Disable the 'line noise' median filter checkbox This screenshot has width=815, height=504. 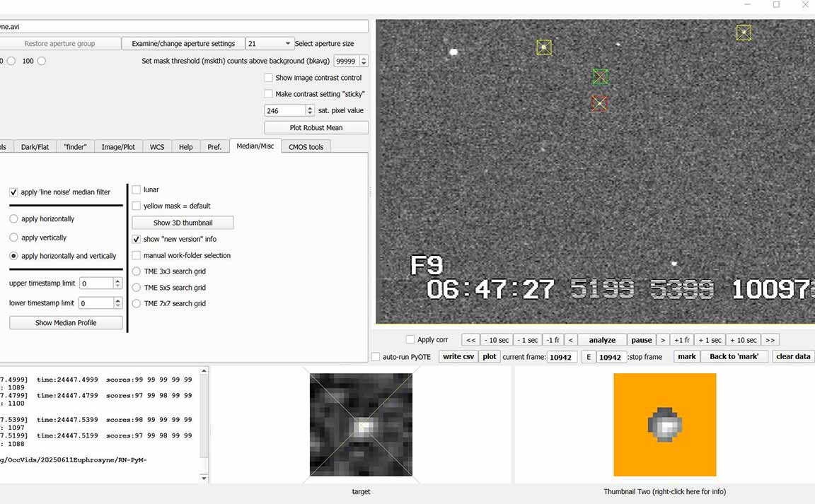coord(13,192)
